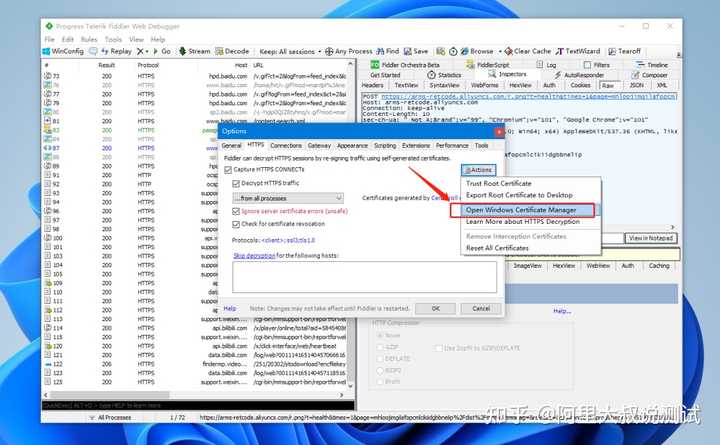
Task: Select Open Windows Certificate Manager
Action: (521, 210)
